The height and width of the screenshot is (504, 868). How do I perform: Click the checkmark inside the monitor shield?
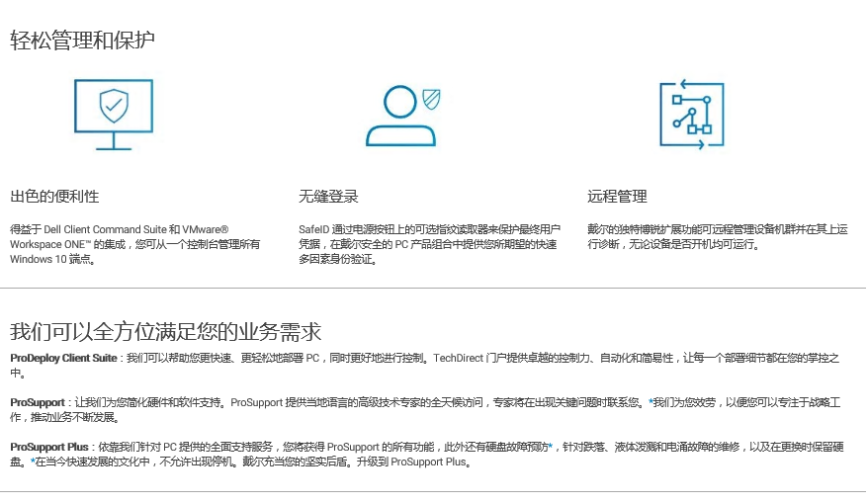coord(115,103)
